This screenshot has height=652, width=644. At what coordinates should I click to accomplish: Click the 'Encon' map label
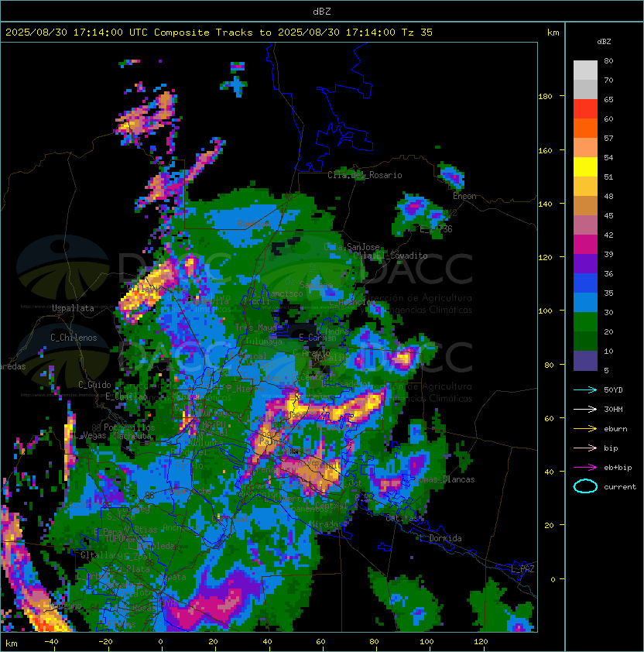pyautogui.click(x=464, y=196)
